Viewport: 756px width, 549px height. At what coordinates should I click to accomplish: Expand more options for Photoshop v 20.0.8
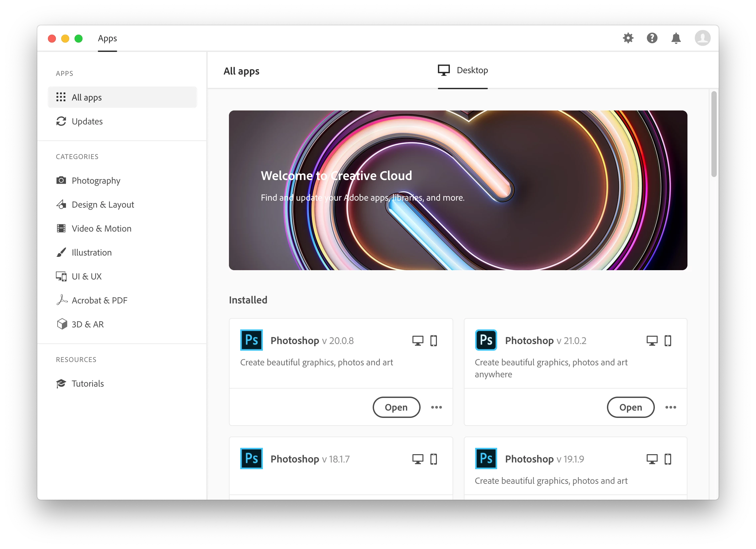[x=436, y=407]
